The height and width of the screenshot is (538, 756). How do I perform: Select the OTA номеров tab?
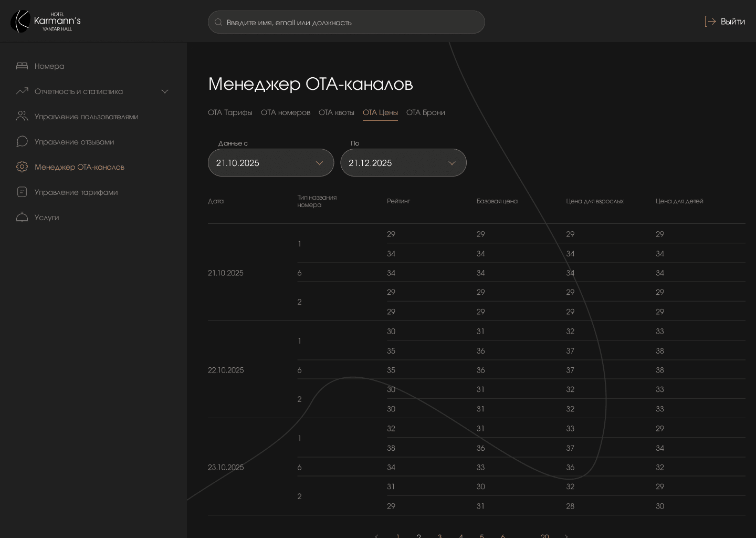(286, 112)
